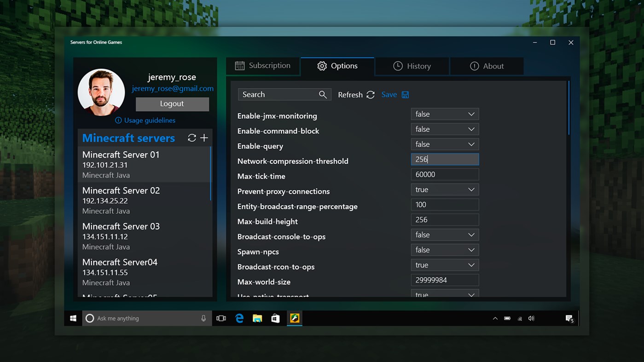
Task: Open the About tab
Action: click(487, 66)
